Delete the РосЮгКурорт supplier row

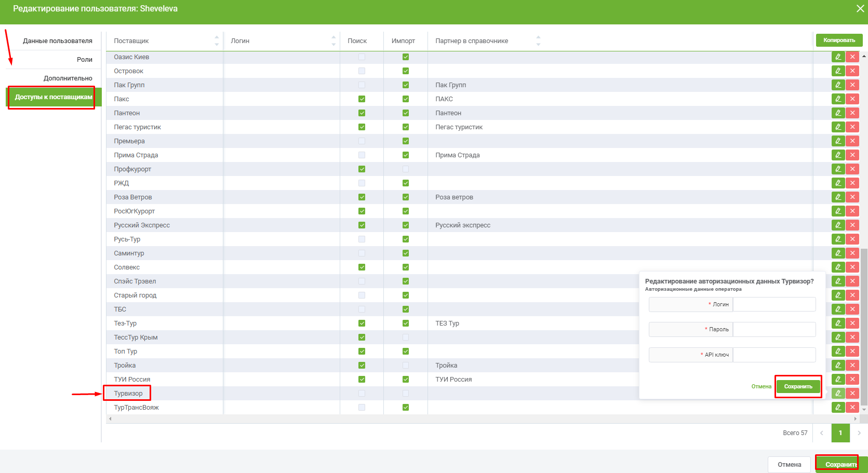pyautogui.click(x=852, y=211)
